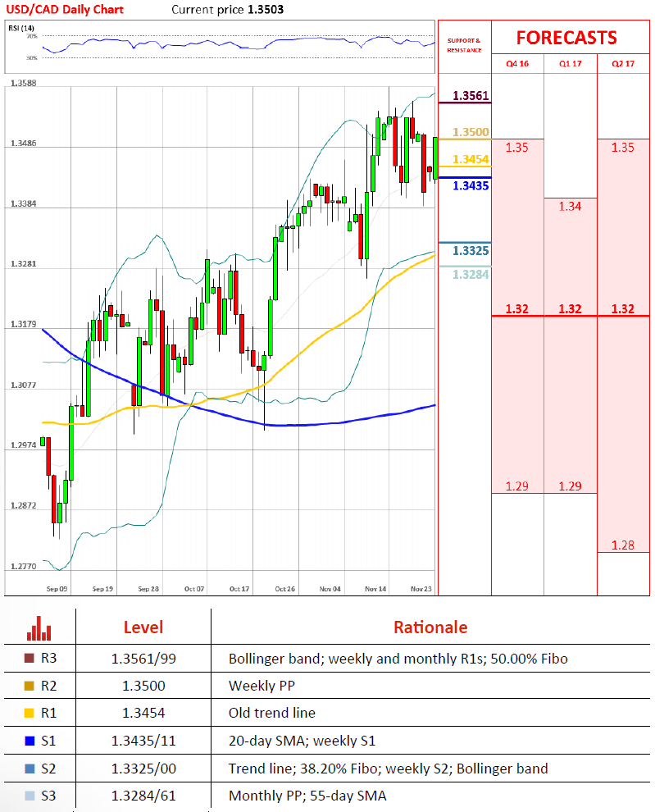Click the S2 level cell 1.3325/00
Screen dimensions: 655x812
point(143,769)
